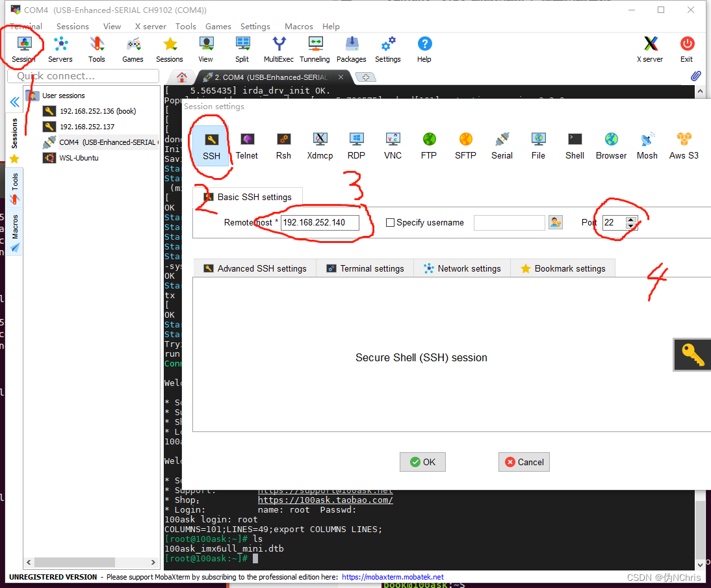Viewport: 711px width, 588px height.
Task: Close the COM4 terminal tab
Action: 341,77
